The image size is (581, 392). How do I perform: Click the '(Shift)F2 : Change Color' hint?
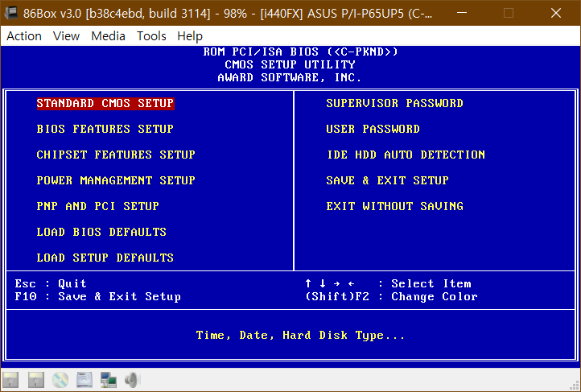coord(391,297)
